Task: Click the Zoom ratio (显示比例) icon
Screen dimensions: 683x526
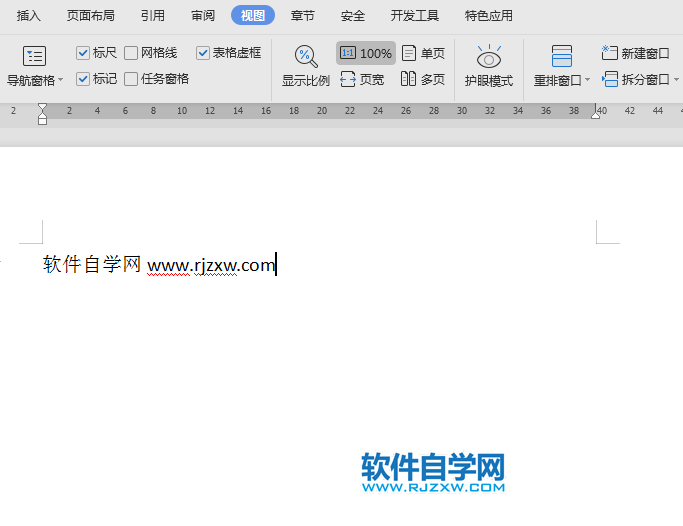Action: [305, 57]
